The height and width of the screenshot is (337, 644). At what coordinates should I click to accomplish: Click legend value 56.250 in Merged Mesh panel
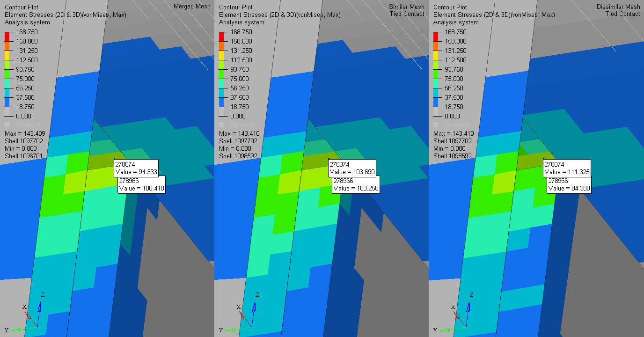pyautogui.click(x=25, y=88)
